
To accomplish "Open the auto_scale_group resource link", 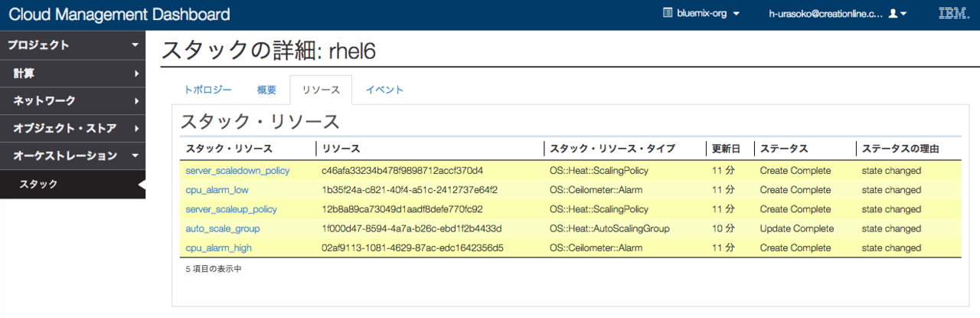I will [223, 228].
